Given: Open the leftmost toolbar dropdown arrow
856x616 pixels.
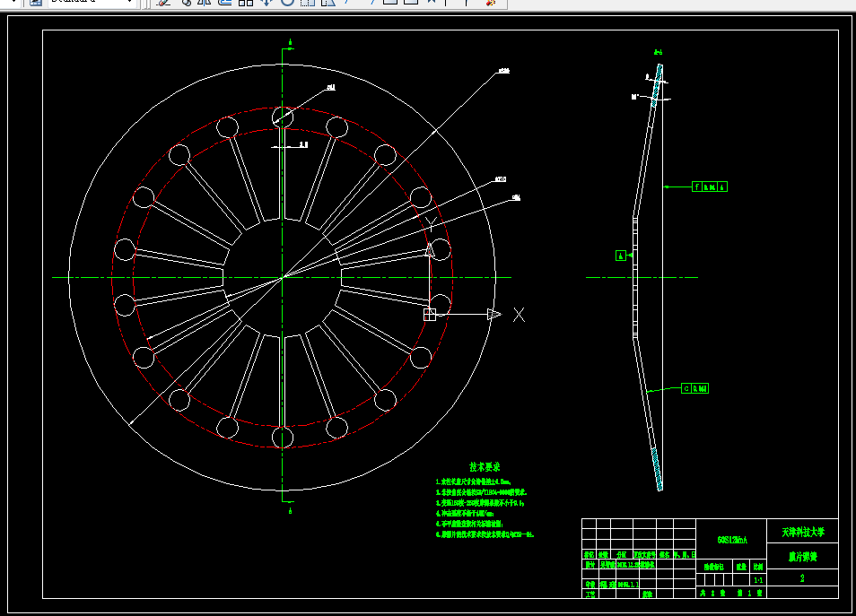Looking at the screenshot, I should pos(13,3).
